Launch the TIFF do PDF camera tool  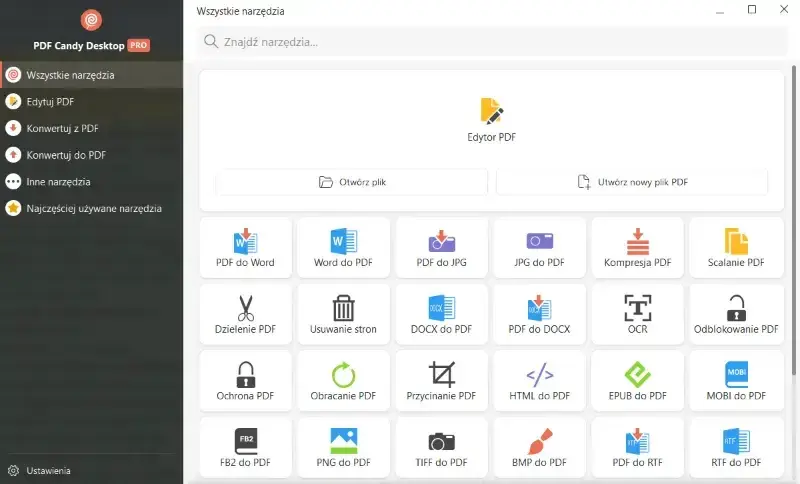441,447
